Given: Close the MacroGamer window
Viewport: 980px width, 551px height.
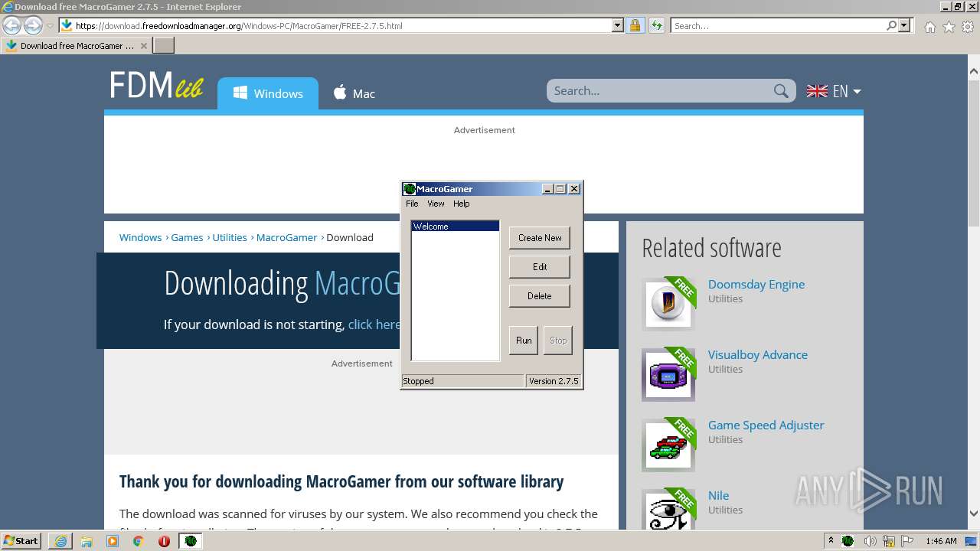Looking at the screenshot, I should pyautogui.click(x=574, y=189).
